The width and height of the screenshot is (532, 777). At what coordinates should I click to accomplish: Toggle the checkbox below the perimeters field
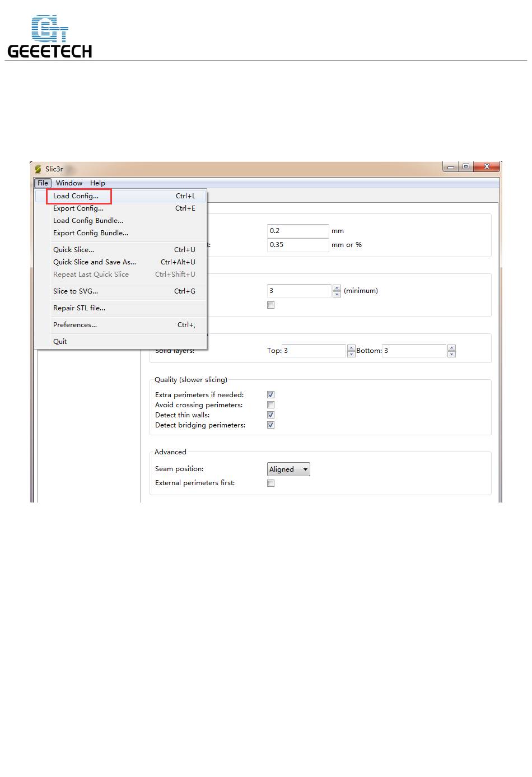coord(271,305)
